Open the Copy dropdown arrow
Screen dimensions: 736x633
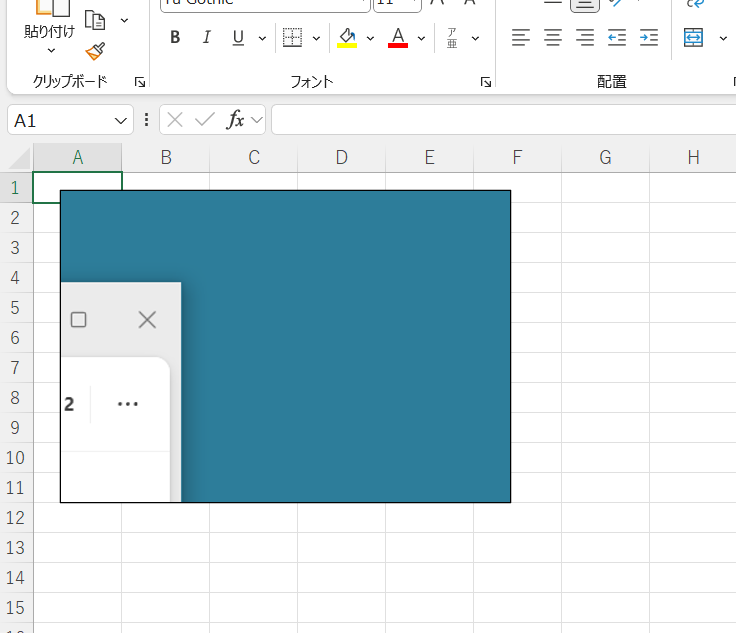[124, 20]
